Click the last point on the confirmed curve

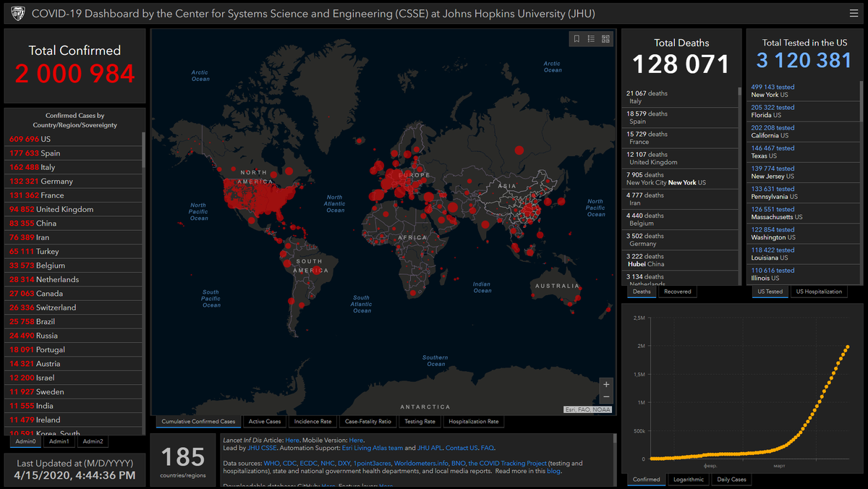coord(848,346)
